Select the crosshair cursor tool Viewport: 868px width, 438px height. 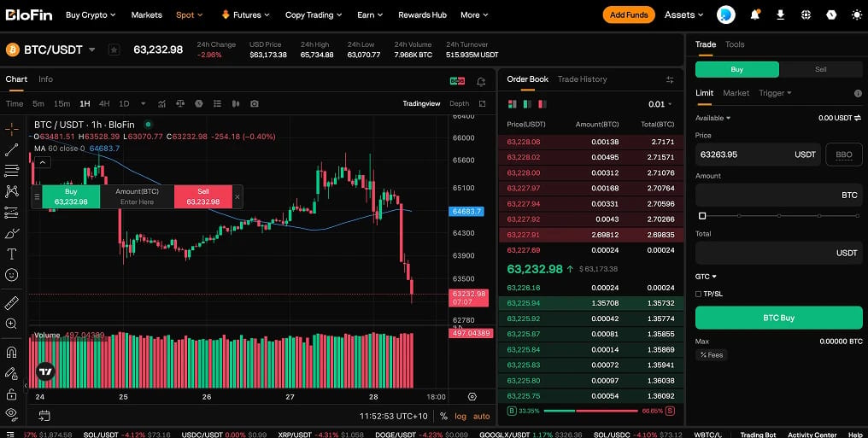pos(12,130)
